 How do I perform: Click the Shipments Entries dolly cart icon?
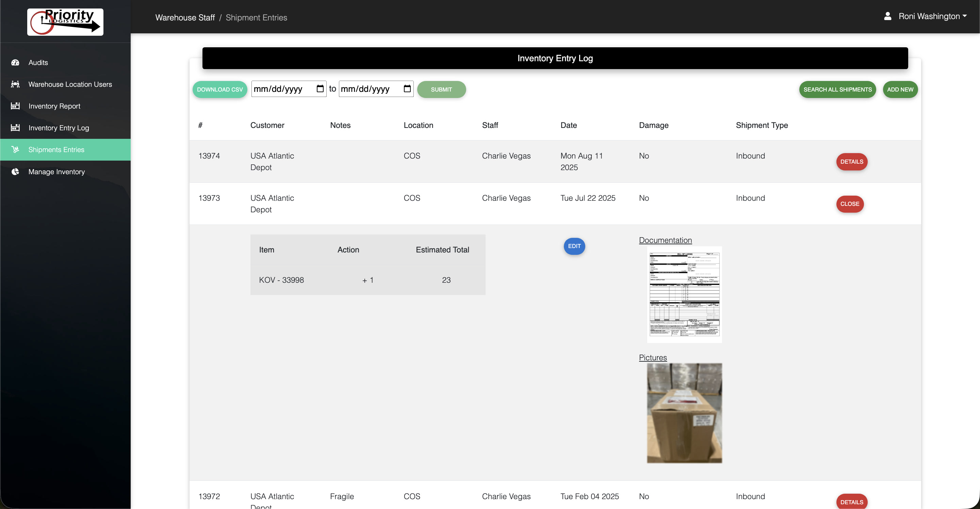(15, 149)
